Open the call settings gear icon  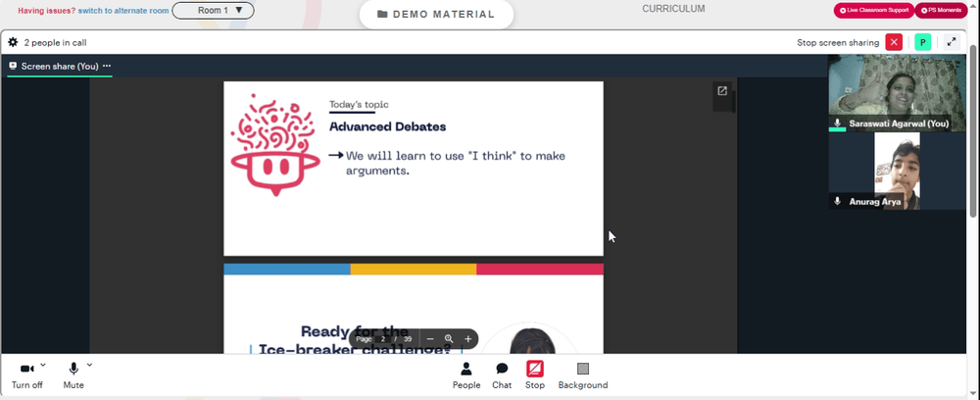pyautogui.click(x=13, y=42)
